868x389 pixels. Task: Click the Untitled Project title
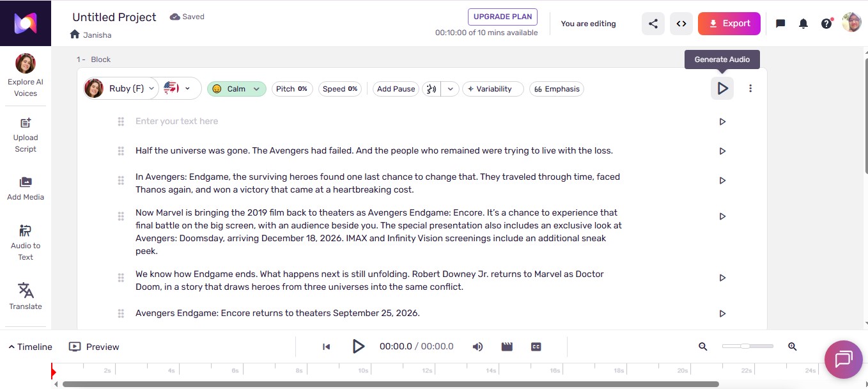pyautogui.click(x=114, y=17)
